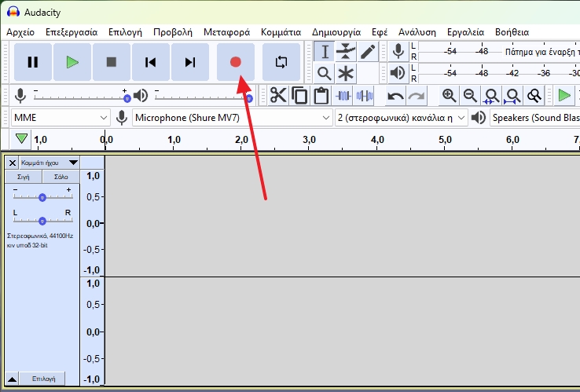The image size is (580, 392).
Task: Select the Envelope tool
Action: click(x=346, y=52)
